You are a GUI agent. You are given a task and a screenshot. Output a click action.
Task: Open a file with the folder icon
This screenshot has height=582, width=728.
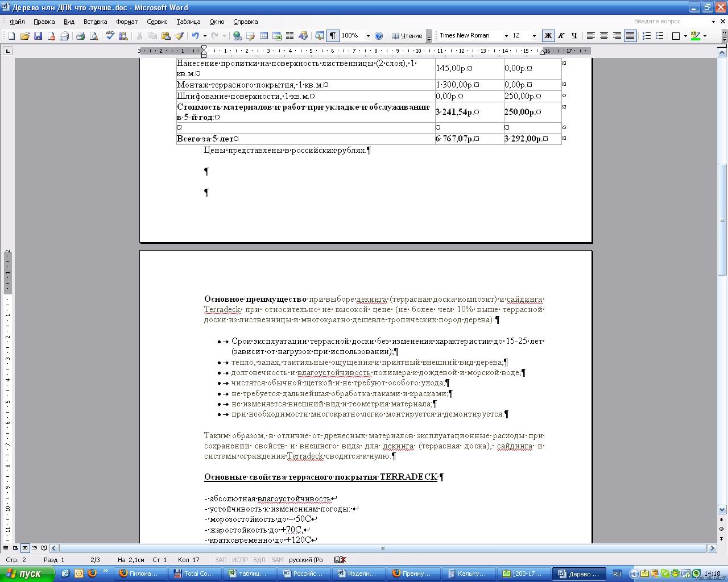tap(24, 36)
